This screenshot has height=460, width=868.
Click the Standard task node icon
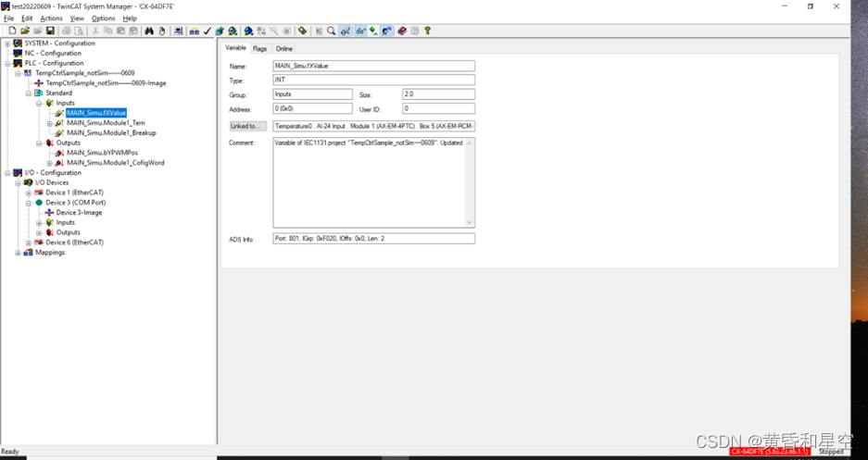coord(39,93)
